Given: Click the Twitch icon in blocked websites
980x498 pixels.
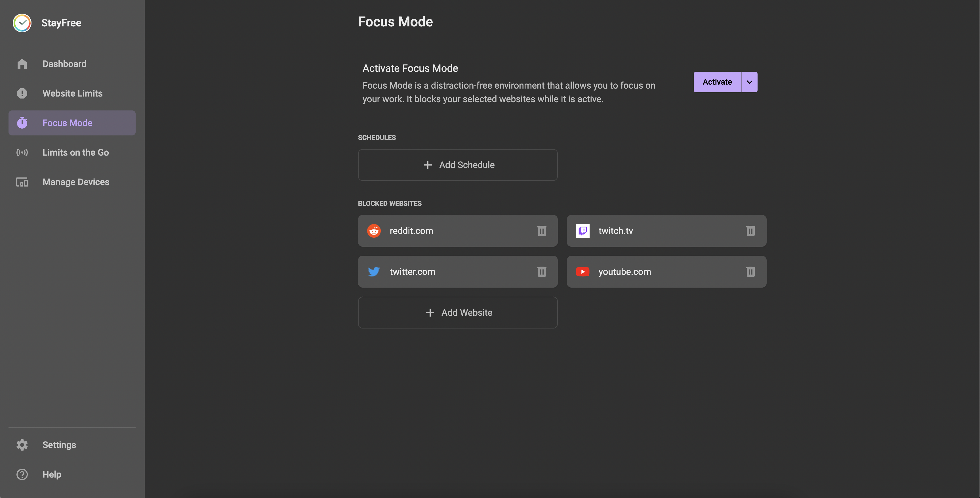Looking at the screenshot, I should click(x=582, y=231).
